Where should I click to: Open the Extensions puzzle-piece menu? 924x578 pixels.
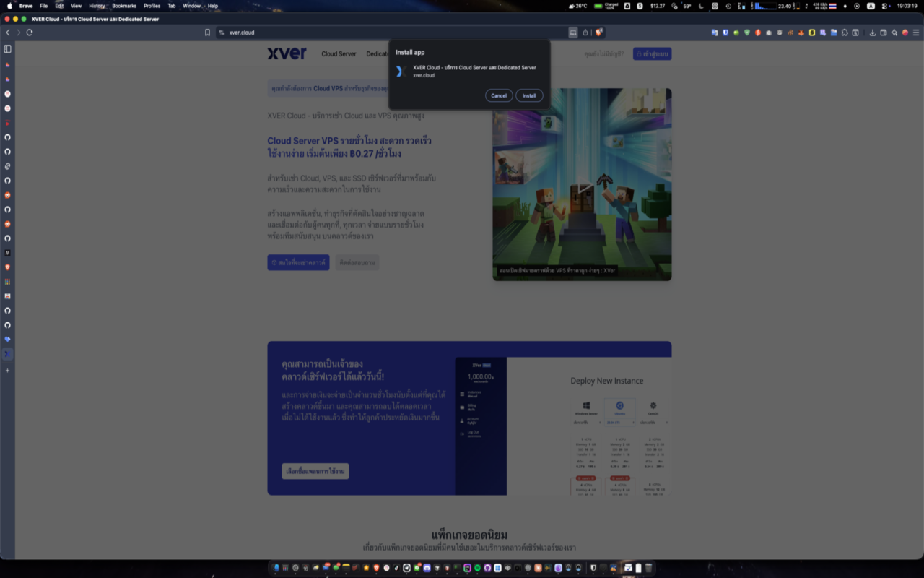[845, 33]
